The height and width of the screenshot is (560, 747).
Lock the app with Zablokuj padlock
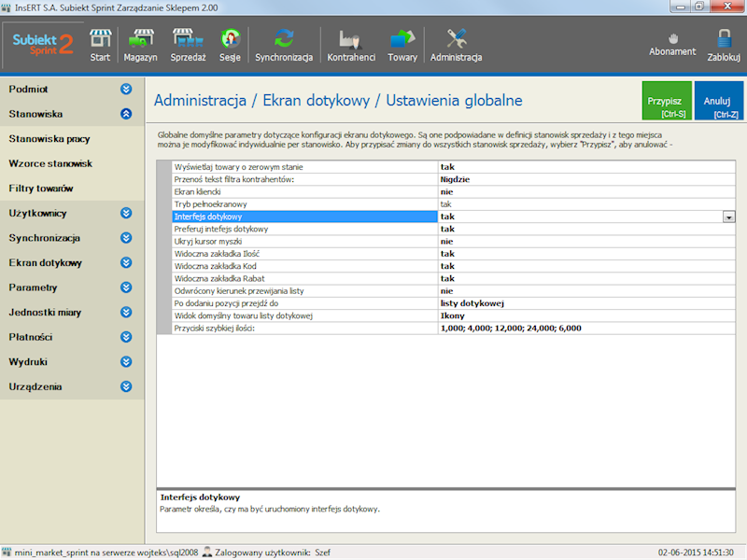tap(724, 44)
